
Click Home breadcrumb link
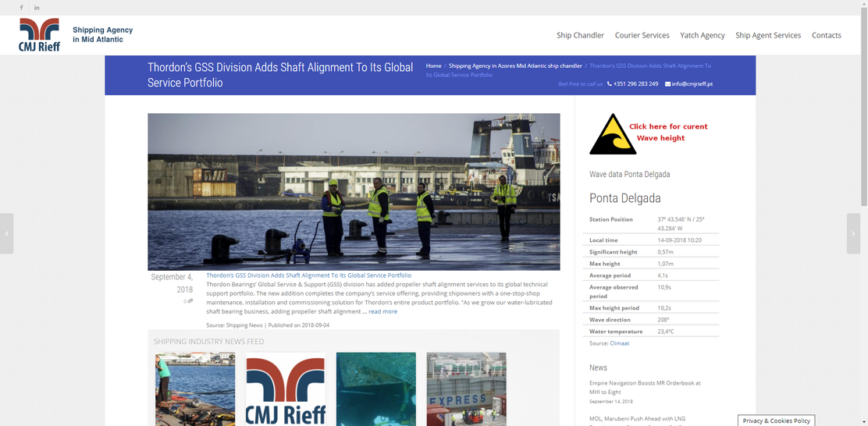[x=433, y=66]
